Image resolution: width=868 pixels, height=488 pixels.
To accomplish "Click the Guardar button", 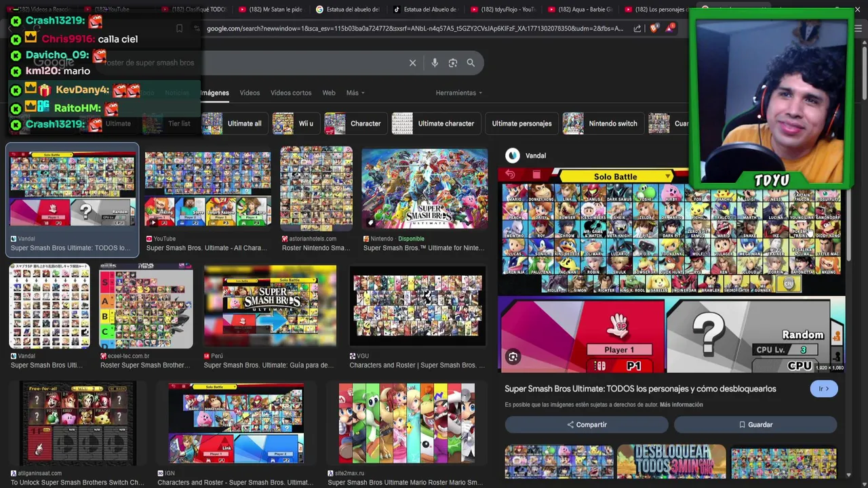I will click(755, 424).
